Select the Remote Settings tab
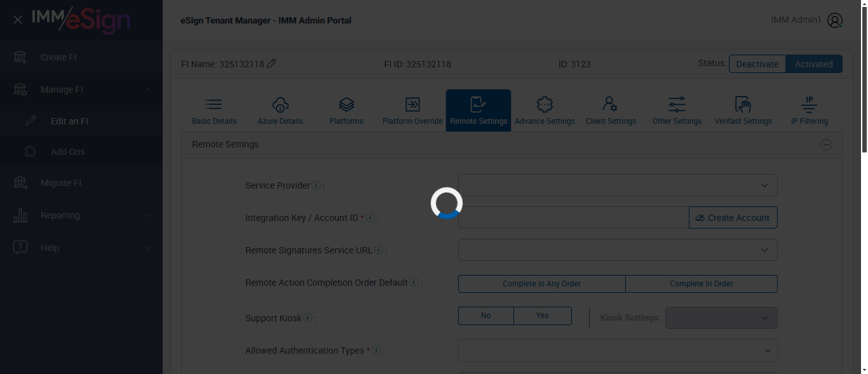Screen dimensions: 868x374 [478, 110]
